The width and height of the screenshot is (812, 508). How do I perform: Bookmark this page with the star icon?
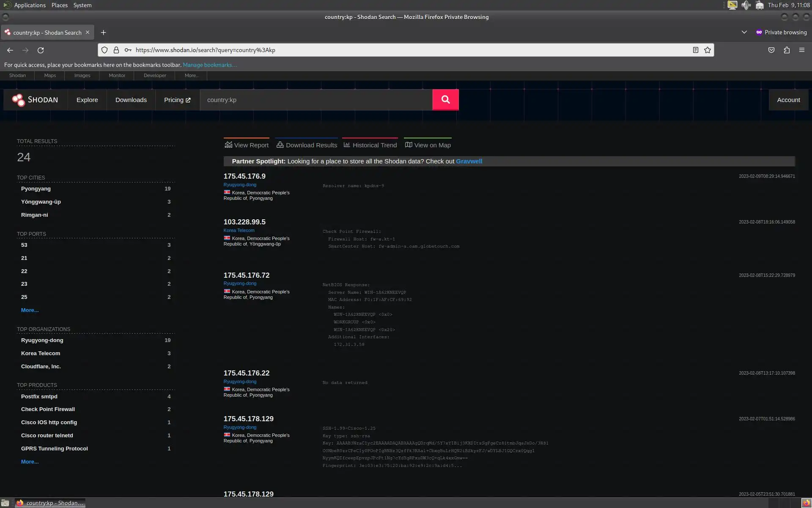pyautogui.click(x=708, y=50)
